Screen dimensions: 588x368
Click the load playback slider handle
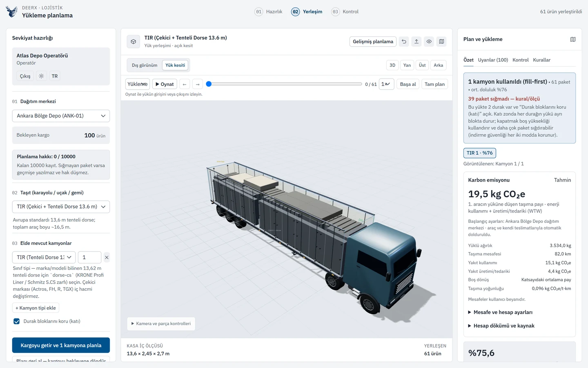pyautogui.click(x=209, y=84)
